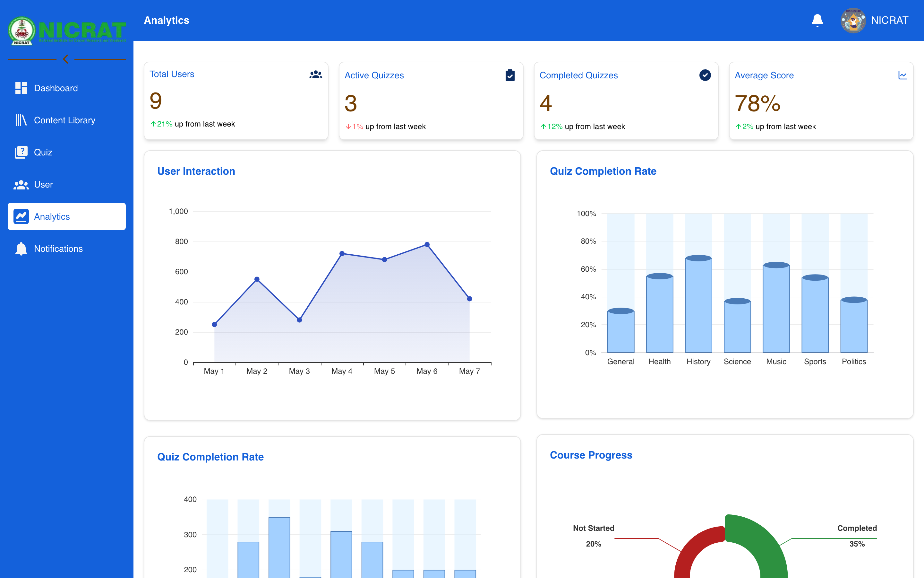Click the Course Progress heading

click(591, 455)
